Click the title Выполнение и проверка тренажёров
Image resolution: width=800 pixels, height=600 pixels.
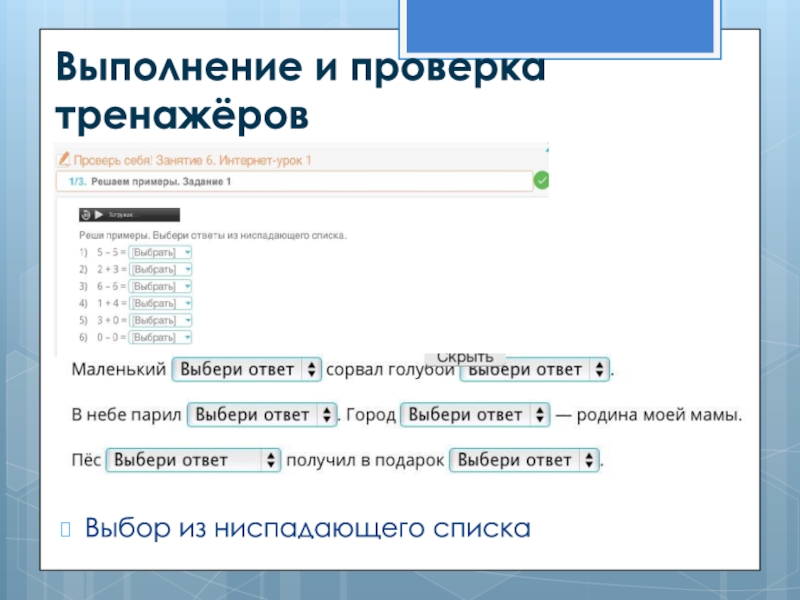(x=301, y=91)
